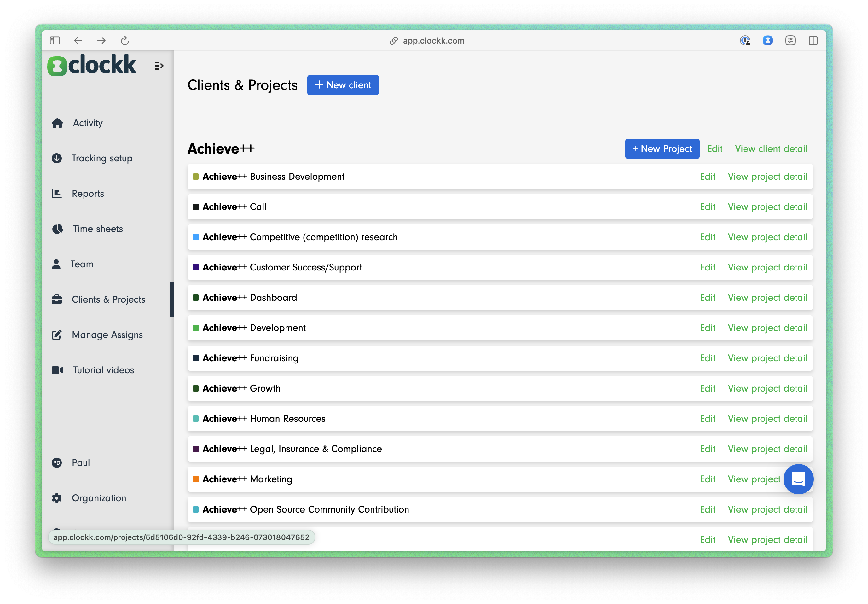
Task: Toggle the browser sidebar icon
Action: point(55,40)
